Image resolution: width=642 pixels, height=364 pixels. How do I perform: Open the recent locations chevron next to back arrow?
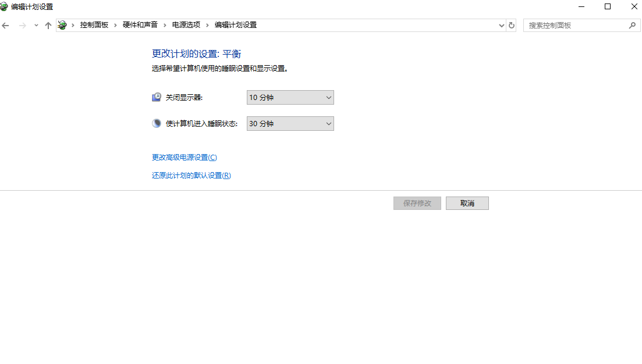36,25
